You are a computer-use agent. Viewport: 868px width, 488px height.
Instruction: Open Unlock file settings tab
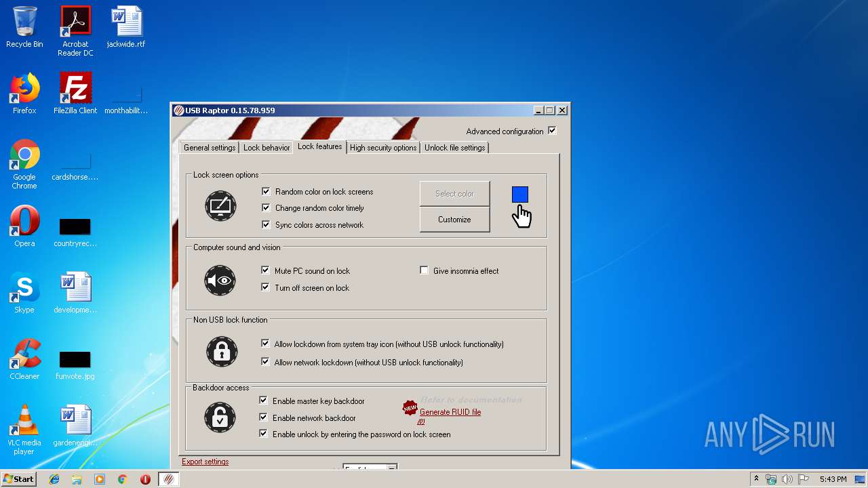click(x=454, y=148)
